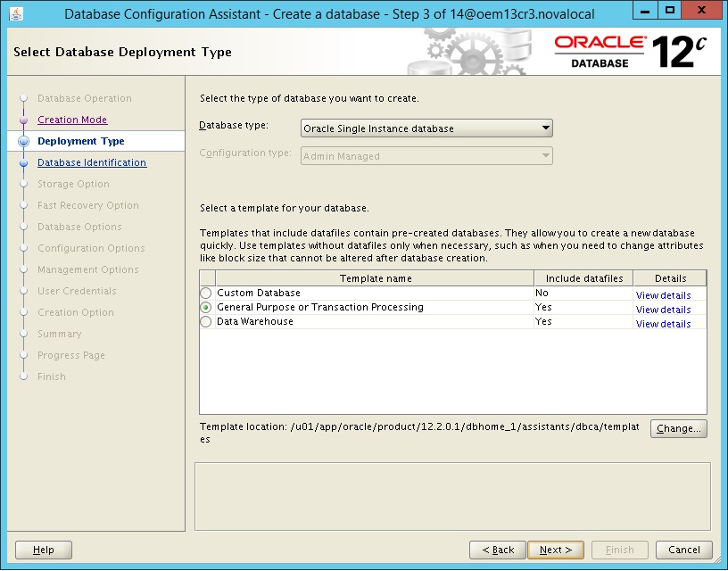Click the Database Options step

point(79,227)
